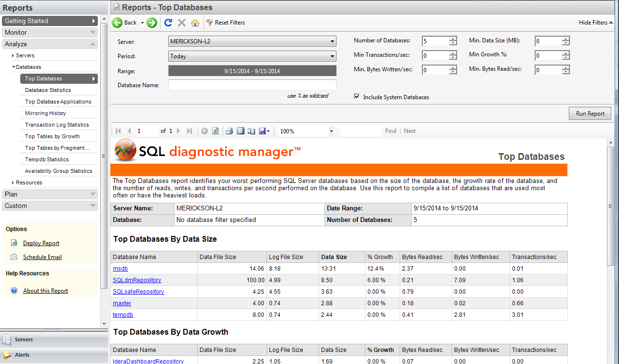Open tempdb database link
619x364 pixels.
[x=123, y=315]
